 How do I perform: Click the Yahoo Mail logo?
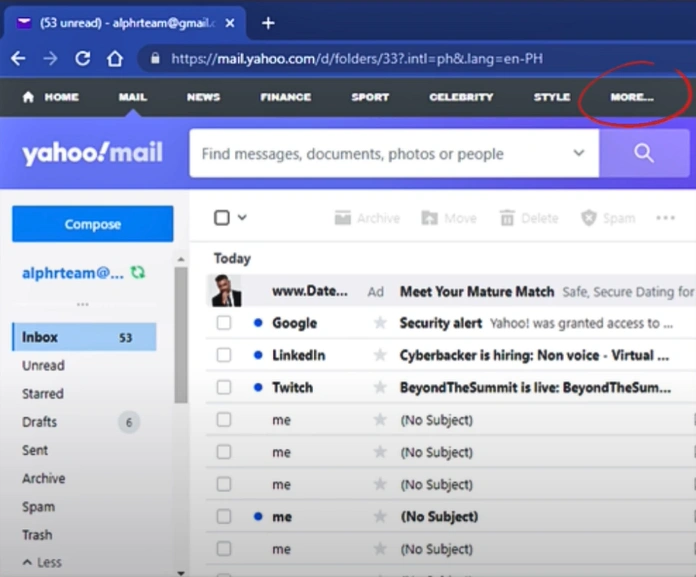(92, 153)
